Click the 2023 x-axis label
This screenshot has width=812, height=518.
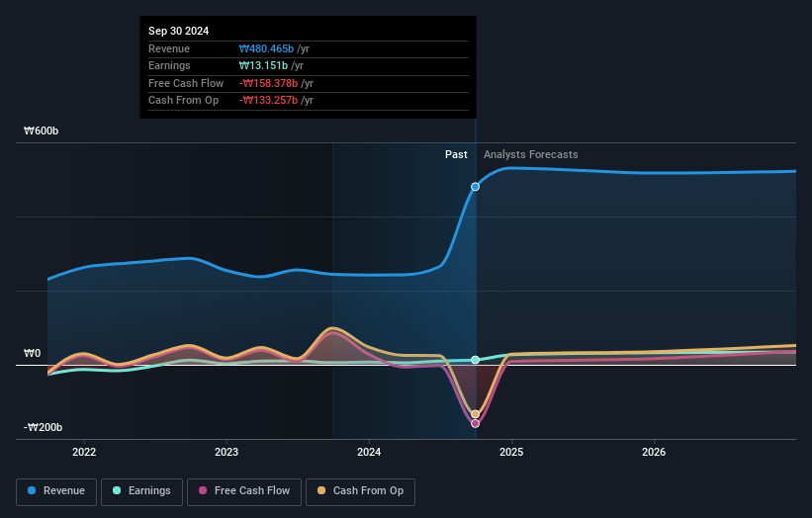point(226,453)
